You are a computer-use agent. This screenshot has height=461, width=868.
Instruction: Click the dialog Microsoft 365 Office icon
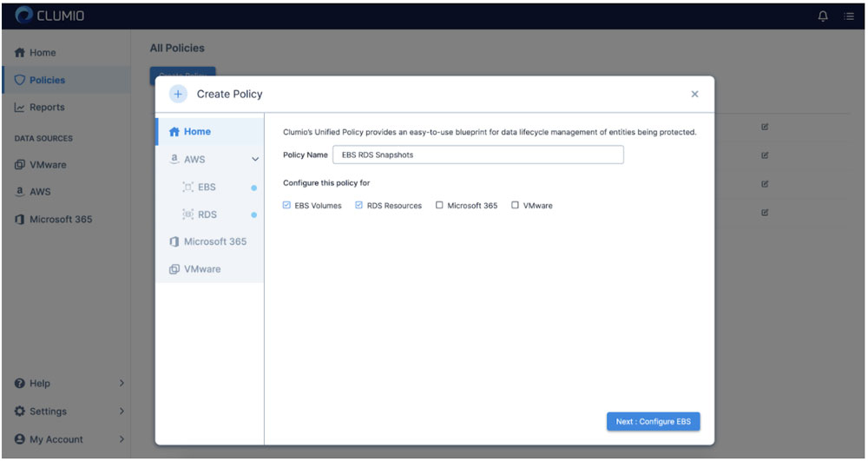pyautogui.click(x=174, y=241)
